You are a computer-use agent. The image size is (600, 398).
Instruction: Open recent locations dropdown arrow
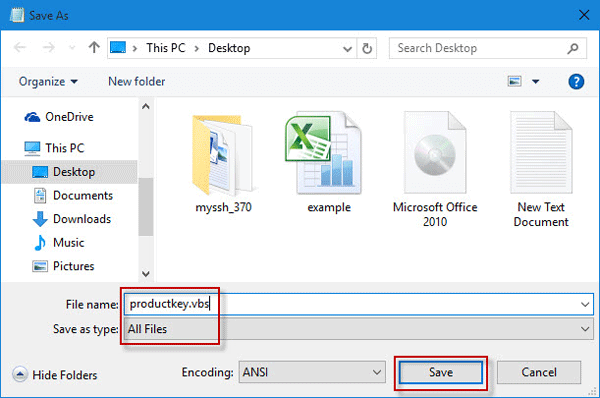click(x=72, y=48)
